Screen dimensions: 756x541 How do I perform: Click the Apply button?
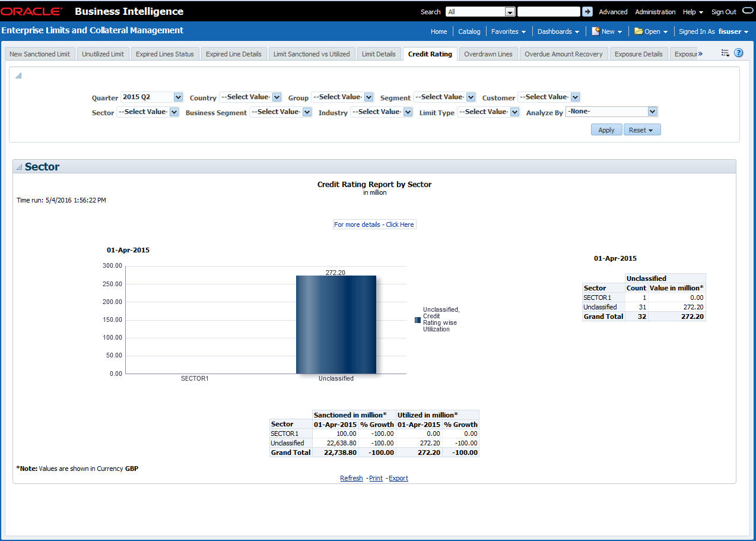tap(606, 129)
